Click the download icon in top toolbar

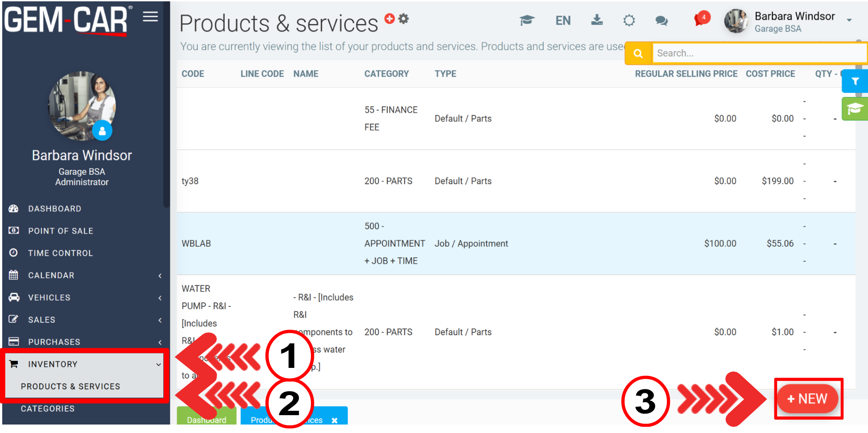pyautogui.click(x=596, y=20)
